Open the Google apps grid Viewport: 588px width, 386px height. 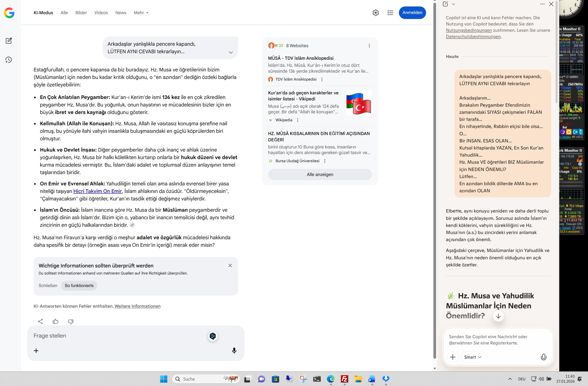[390, 13]
